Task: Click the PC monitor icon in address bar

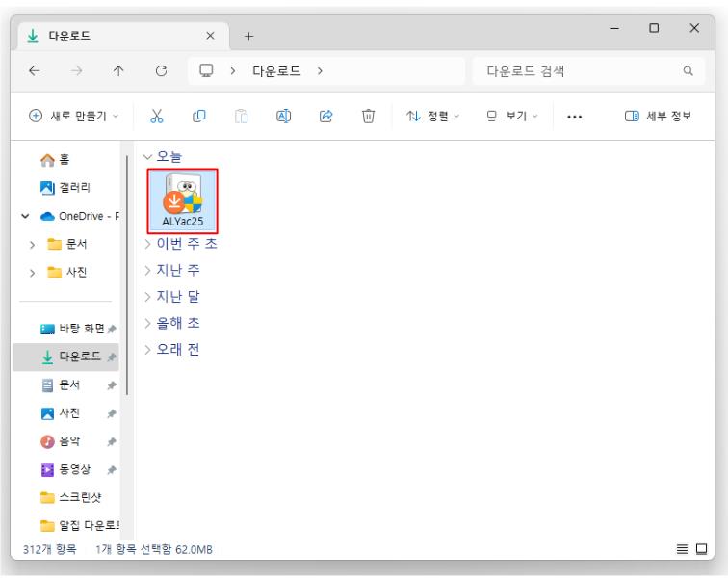Action: (x=206, y=70)
